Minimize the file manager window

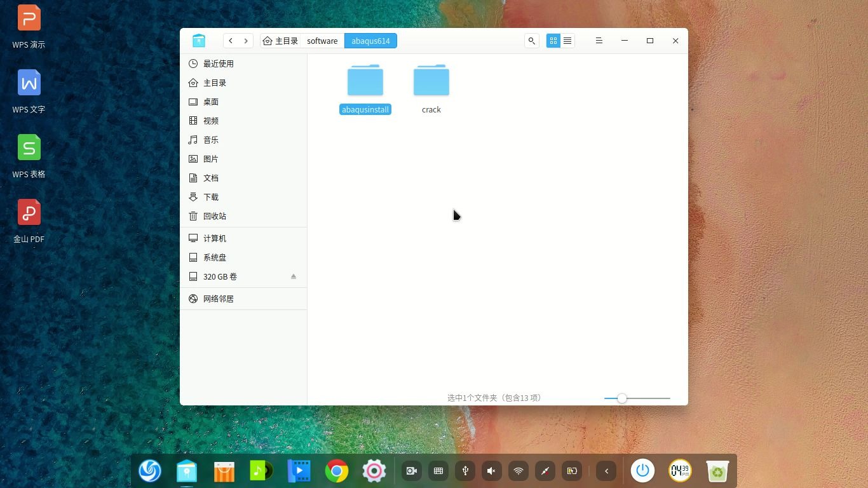coord(625,41)
